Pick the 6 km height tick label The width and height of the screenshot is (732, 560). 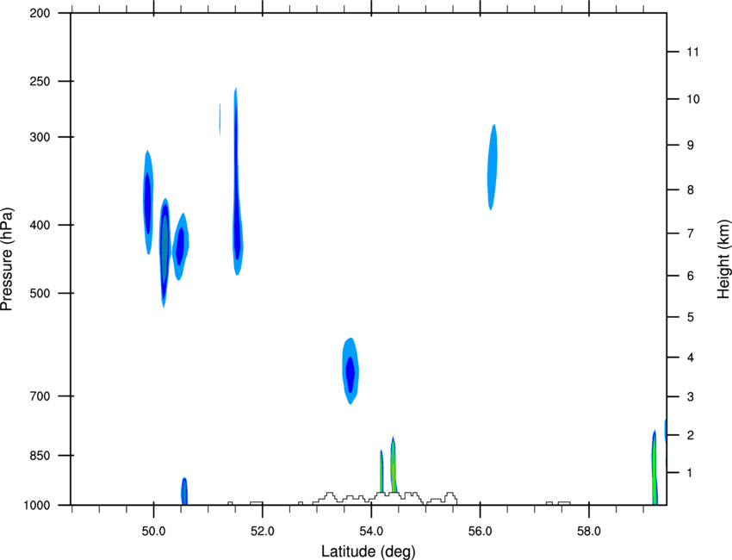(691, 276)
